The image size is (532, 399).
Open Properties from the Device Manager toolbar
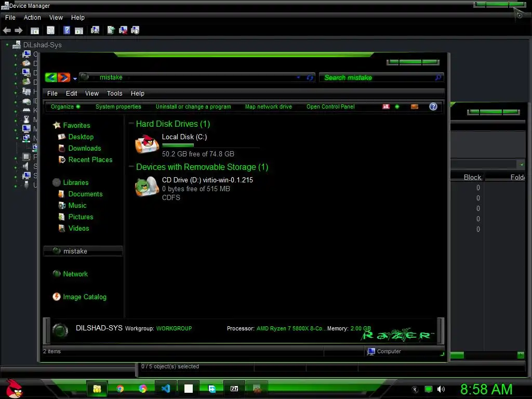(50, 31)
